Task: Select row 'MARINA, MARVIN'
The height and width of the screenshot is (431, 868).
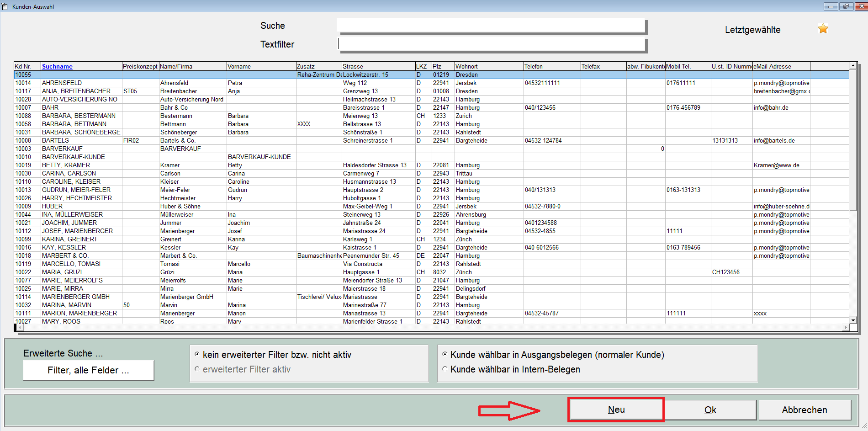Action: click(432, 305)
